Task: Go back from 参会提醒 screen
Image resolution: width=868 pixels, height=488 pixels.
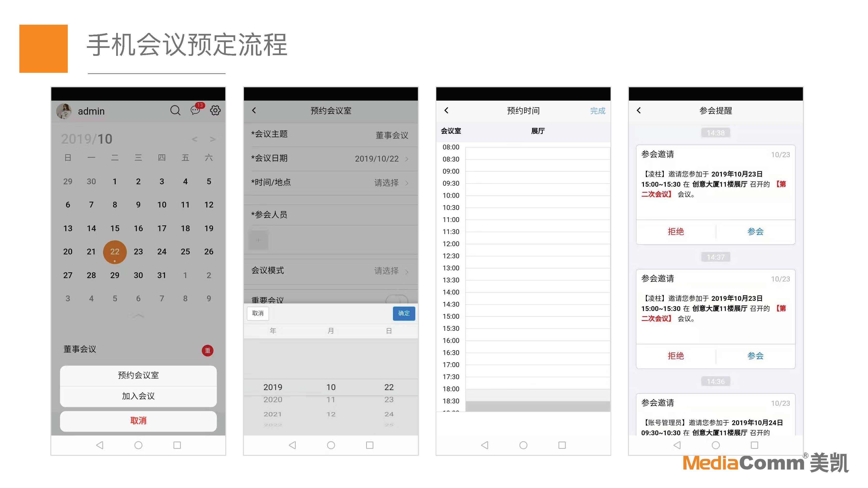Action: click(x=639, y=111)
